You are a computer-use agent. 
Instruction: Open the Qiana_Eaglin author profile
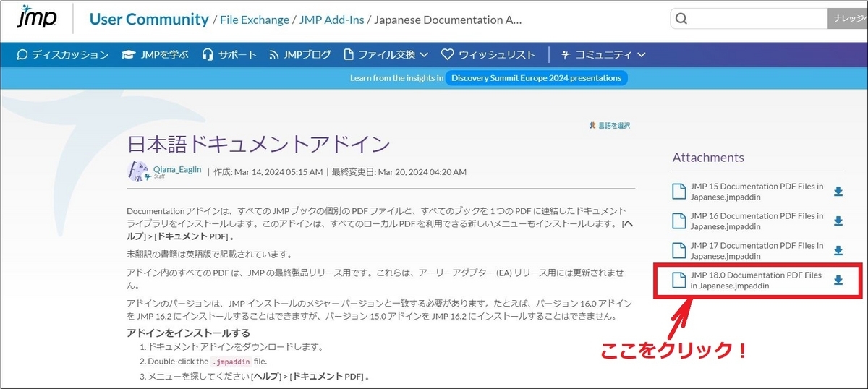(177, 168)
